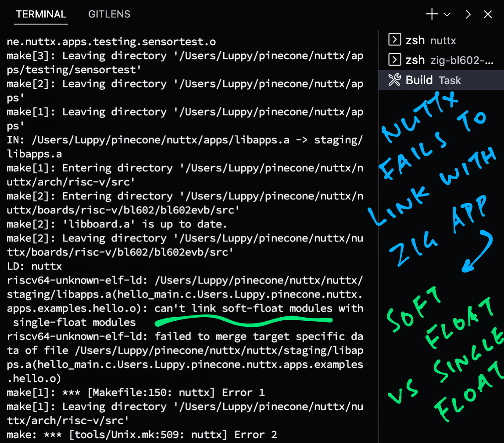This screenshot has width=504, height=443.
Task: Open the launch profile dropdown chevron beside plus
Action: pyautogui.click(x=447, y=15)
